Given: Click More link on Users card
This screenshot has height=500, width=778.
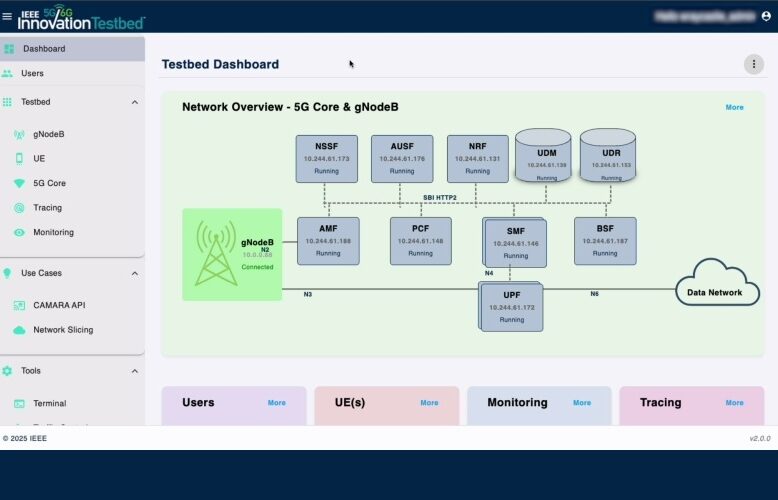Looking at the screenshot, I should point(276,403).
